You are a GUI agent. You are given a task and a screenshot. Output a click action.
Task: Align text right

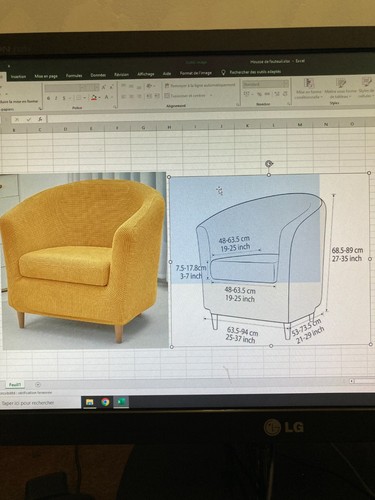139,96
